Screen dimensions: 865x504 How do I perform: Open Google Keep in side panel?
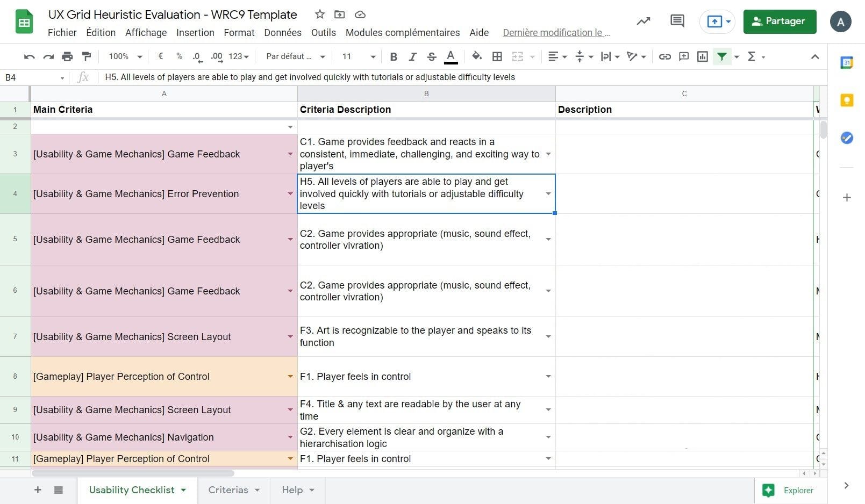click(x=847, y=100)
